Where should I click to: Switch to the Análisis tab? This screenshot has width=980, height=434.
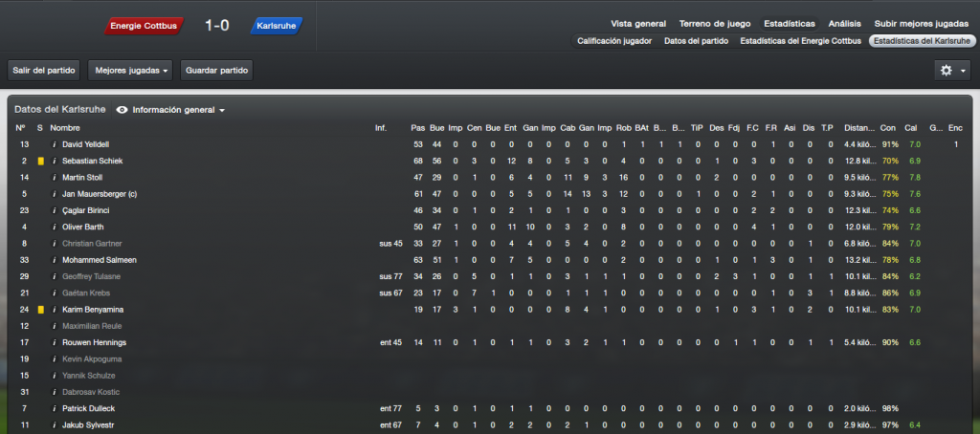(x=844, y=24)
